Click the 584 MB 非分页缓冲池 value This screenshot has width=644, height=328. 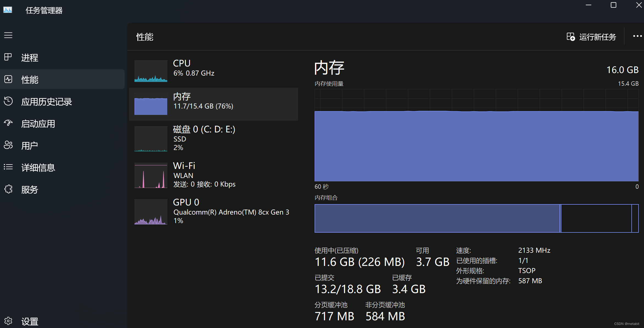(385, 316)
